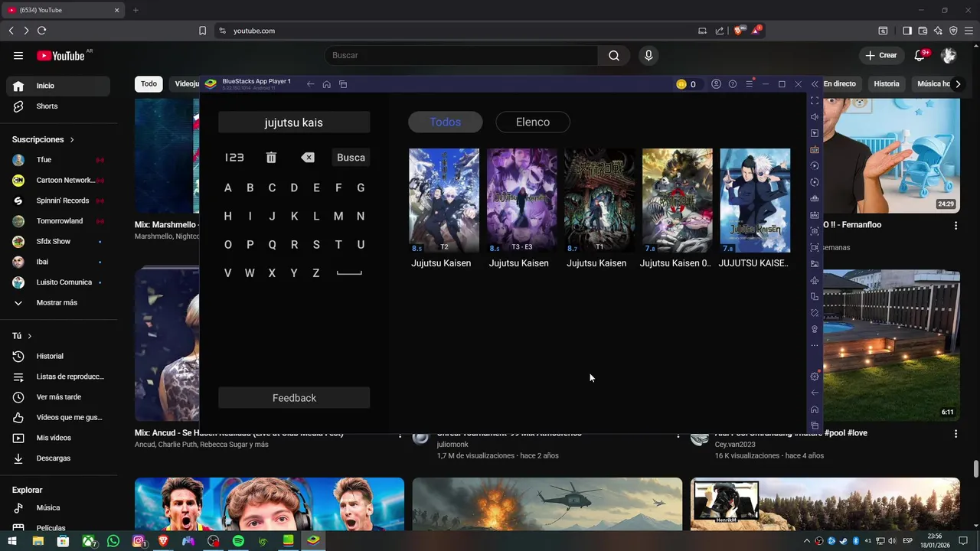Click the trash delete icon on keyboard
980x551 pixels.
click(271, 157)
